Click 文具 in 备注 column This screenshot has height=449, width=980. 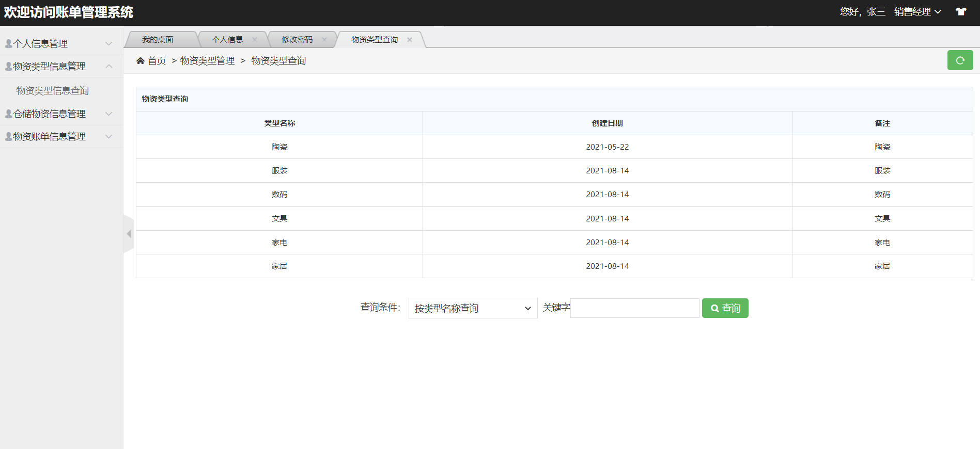[882, 219]
